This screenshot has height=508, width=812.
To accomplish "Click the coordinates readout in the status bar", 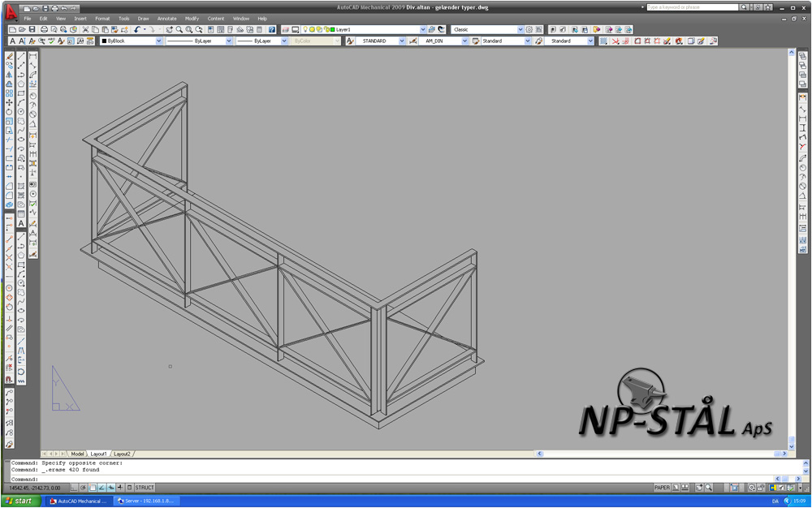I will point(35,488).
